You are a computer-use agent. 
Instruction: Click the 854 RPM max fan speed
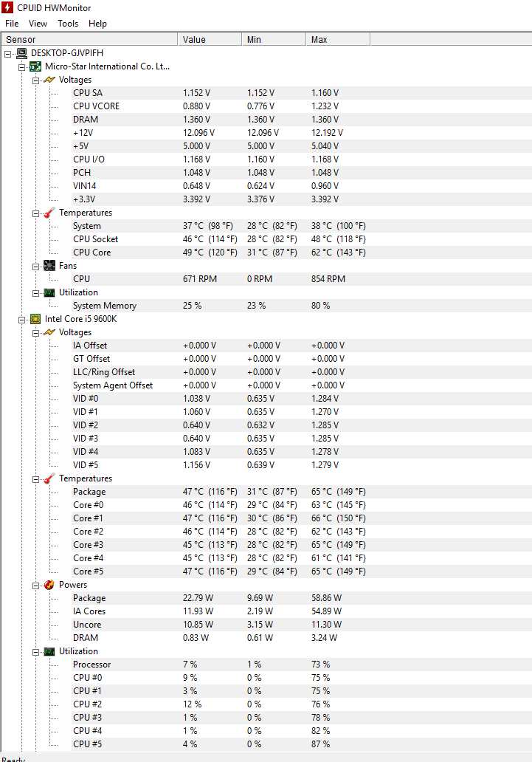coord(328,279)
